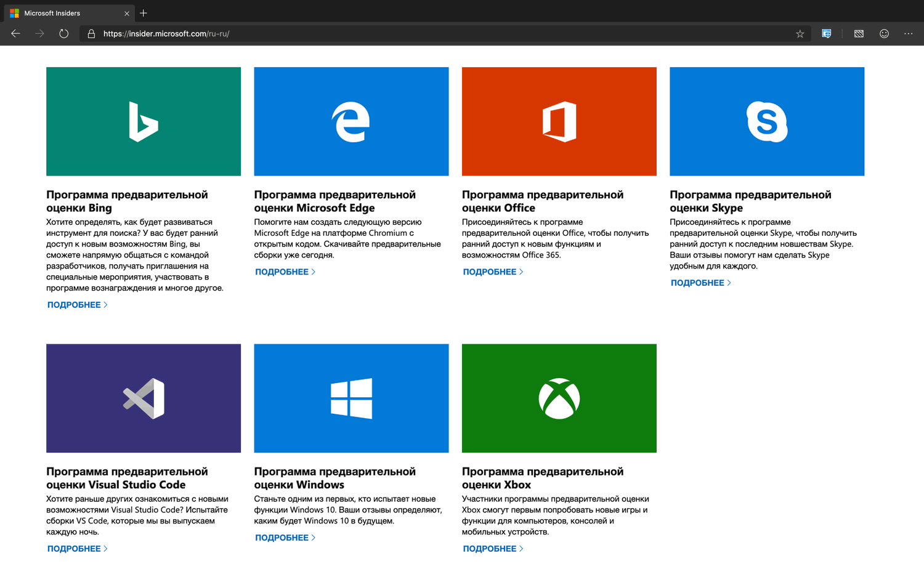
Task: Click heading 'Программа предварительной оценки Windows'
Action: point(335,478)
